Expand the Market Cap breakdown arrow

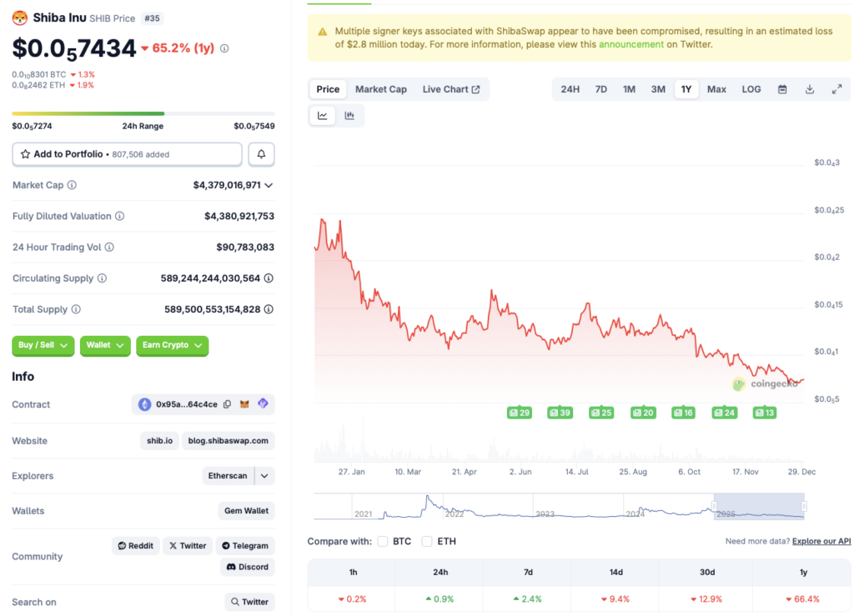tap(270, 185)
